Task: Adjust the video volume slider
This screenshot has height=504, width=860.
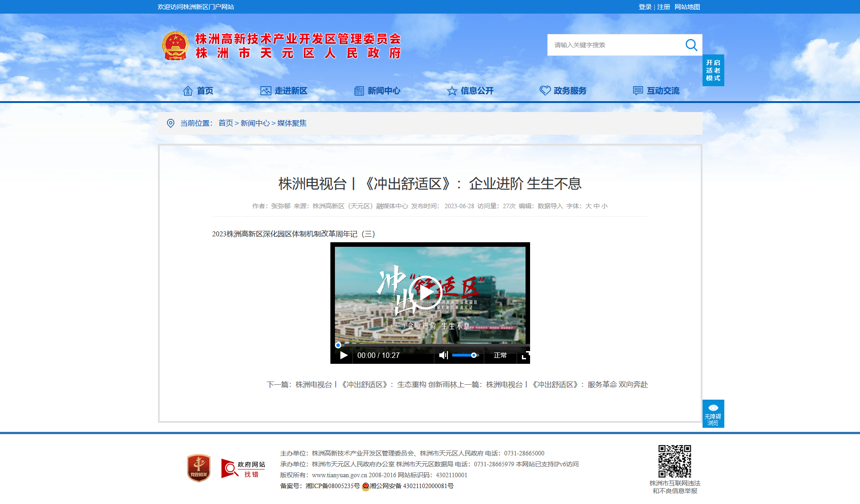Action: point(465,355)
